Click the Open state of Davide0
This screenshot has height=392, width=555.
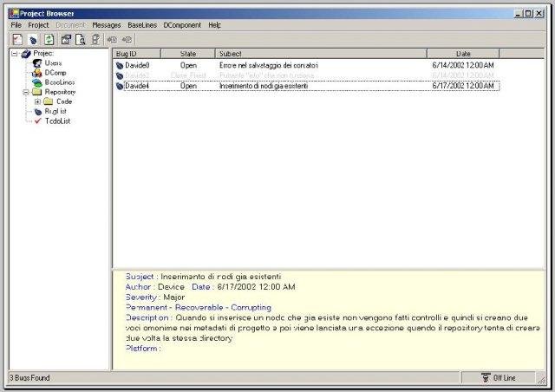pos(188,66)
